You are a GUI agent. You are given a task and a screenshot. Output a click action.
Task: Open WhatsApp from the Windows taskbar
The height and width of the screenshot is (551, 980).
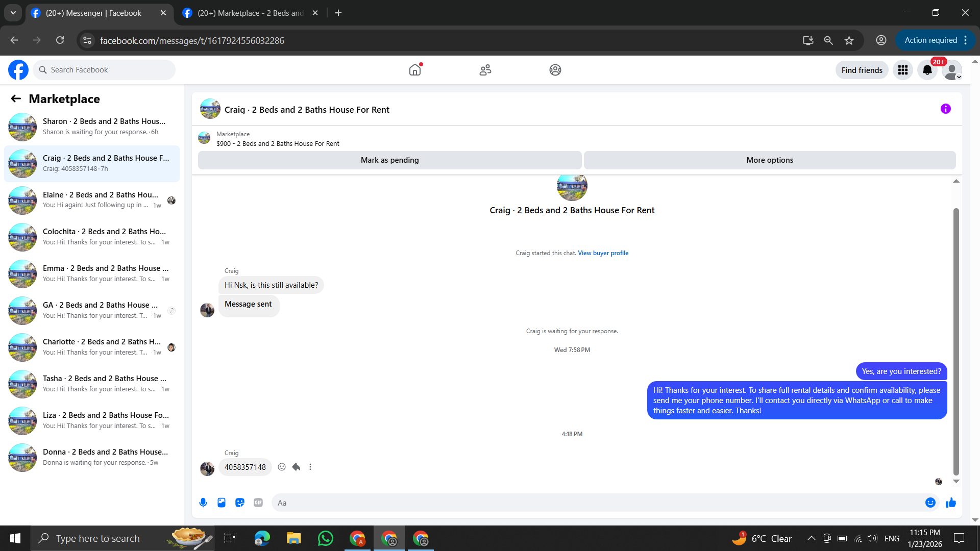(325, 538)
